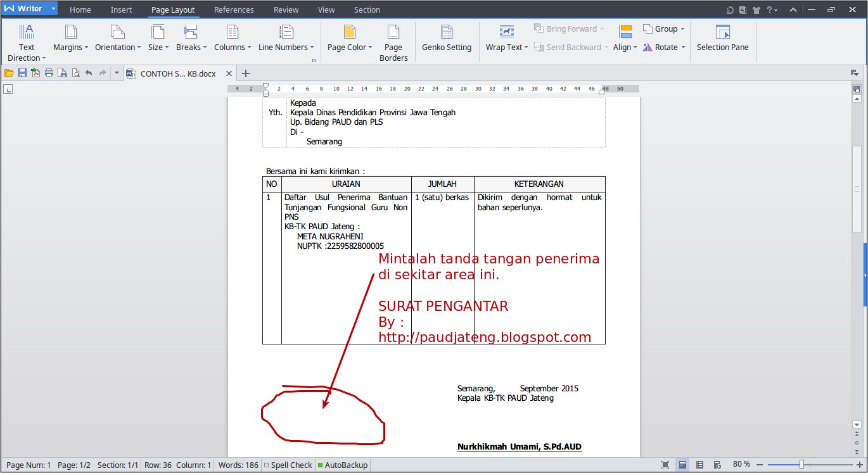Image resolution: width=868 pixels, height=473 pixels.
Task: Save the document via floppy icon
Action: (x=22, y=73)
